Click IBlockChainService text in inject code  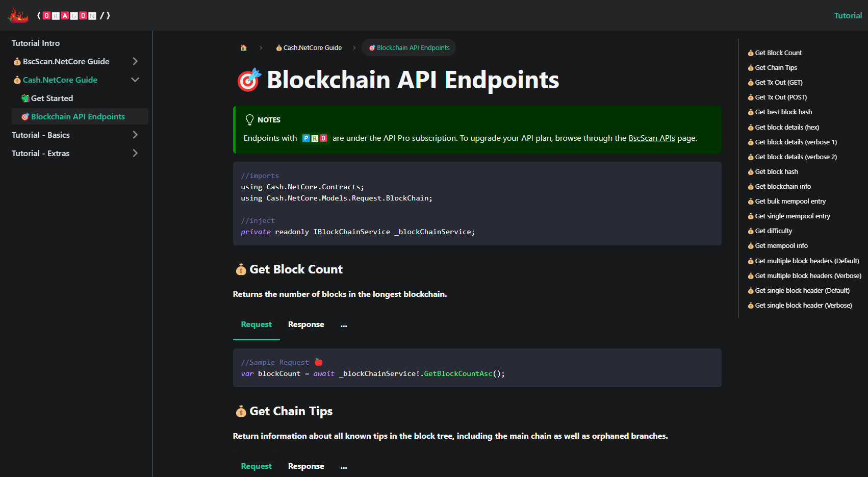point(351,232)
